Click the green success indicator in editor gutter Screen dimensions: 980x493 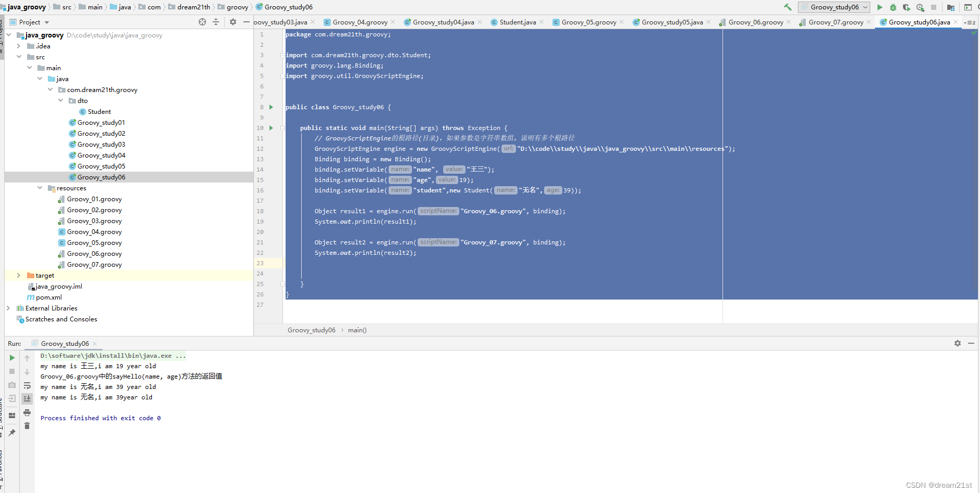pyautogui.click(x=974, y=32)
